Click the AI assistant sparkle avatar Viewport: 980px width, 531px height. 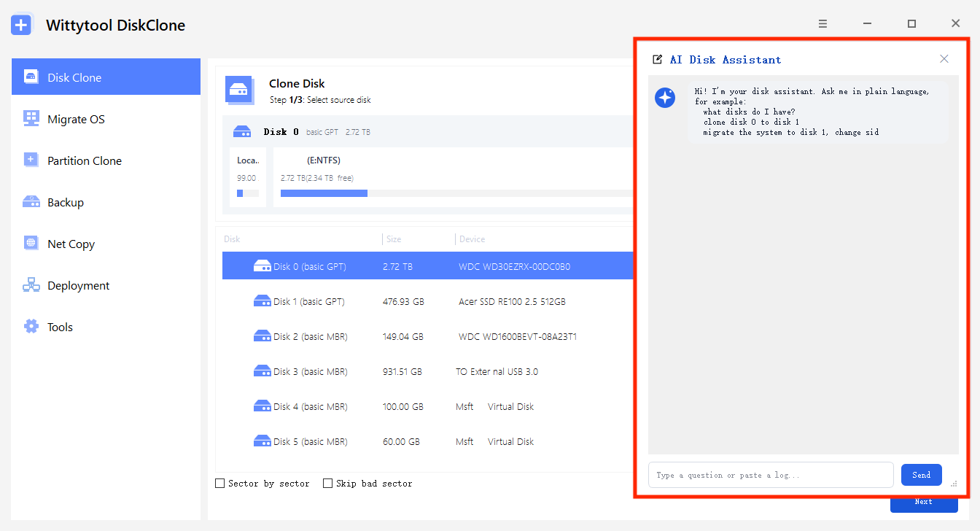coord(665,98)
